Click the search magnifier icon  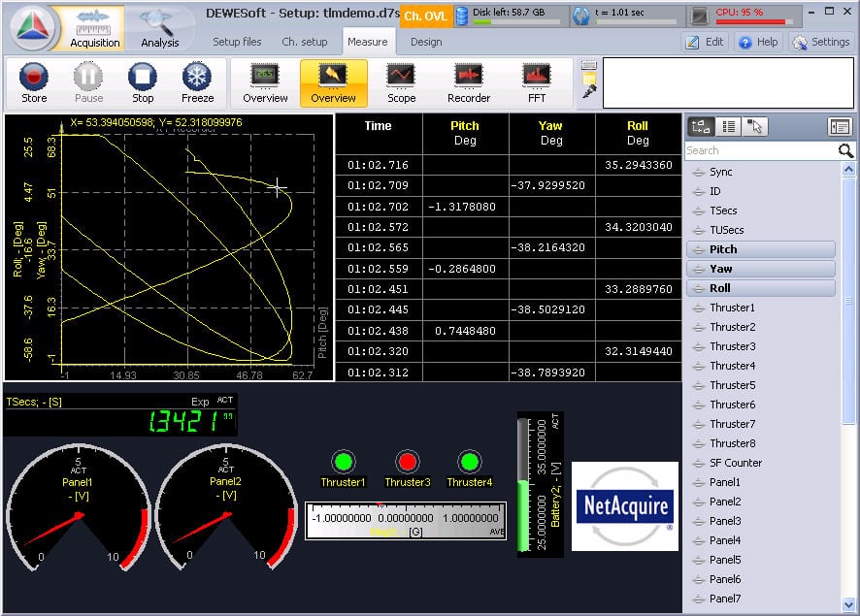pos(845,150)
